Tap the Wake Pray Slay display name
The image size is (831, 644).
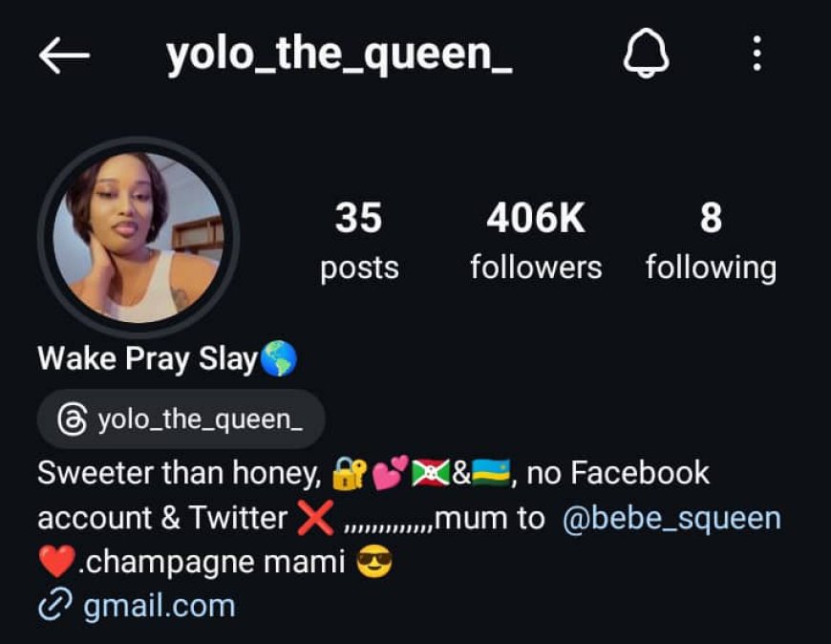(148, 359)
